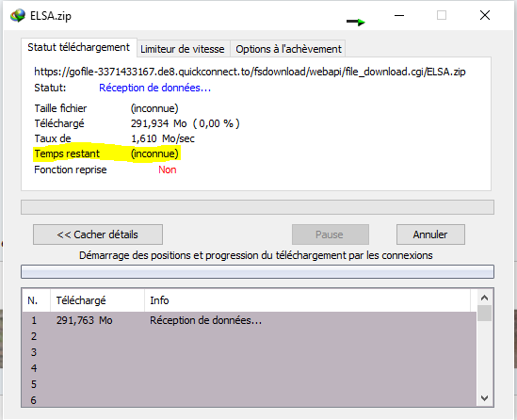
Task: Open the Statut téléchargement tab
Action: point(79,47)
